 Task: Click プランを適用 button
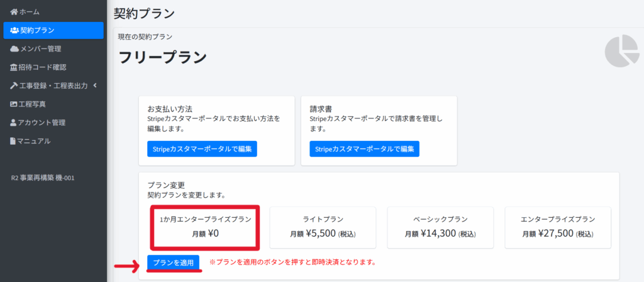[174, 262]
